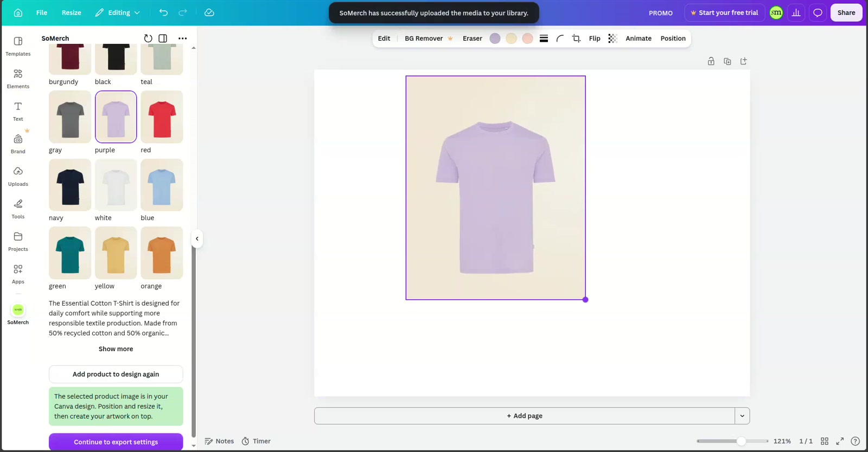Viewport: 868px width, 452px height.
Task: Open the Editing mode dropdown
Action: (118, 12)
